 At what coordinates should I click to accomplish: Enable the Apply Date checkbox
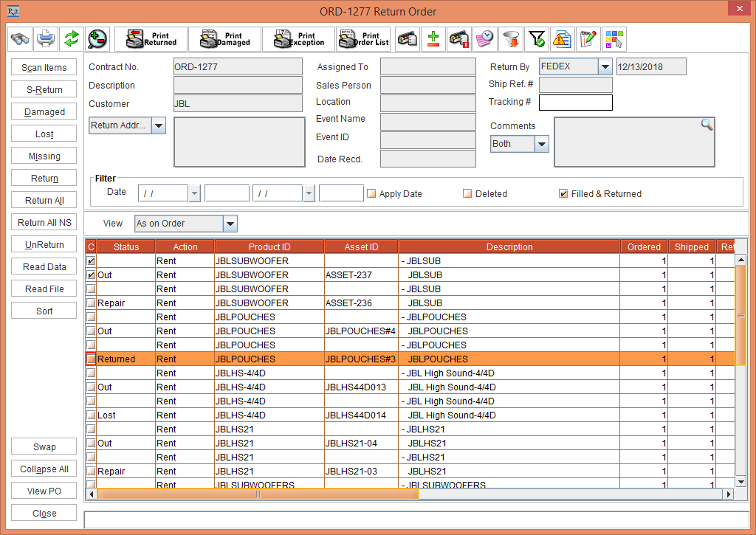(371, 194)
